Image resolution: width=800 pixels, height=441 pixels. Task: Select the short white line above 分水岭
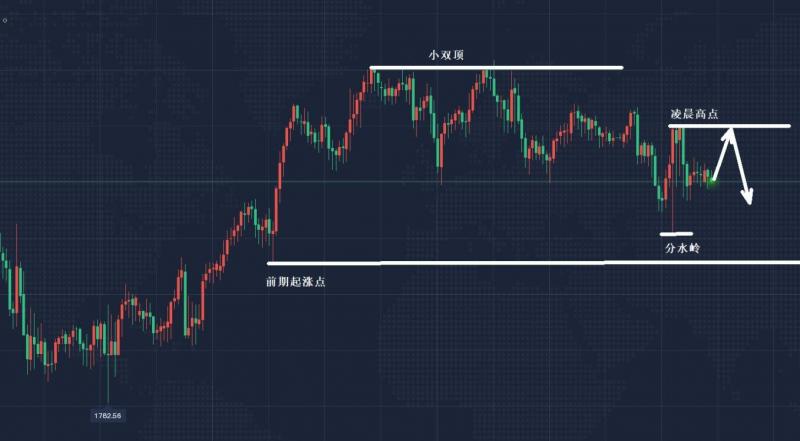[676, 234]
